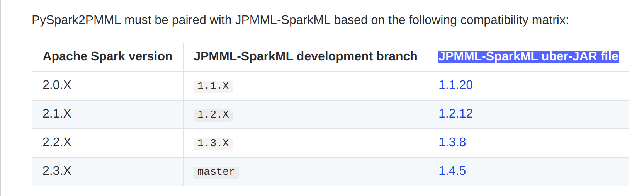The width and height of the screenshot is (644, 196).
Task: Click the Apache Spark version column header
Action: (107, 56)
